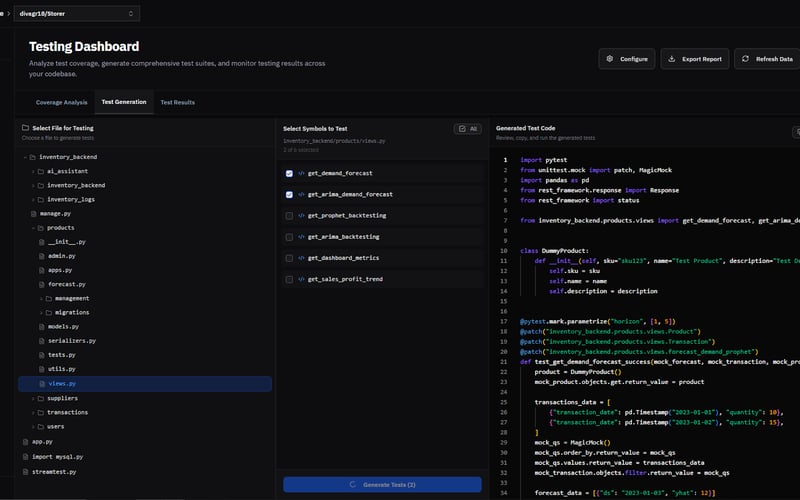Uncheck the get_arima_demand_forecast checkbox
This screenshot has width=800, height=500.
coord(289,194)
